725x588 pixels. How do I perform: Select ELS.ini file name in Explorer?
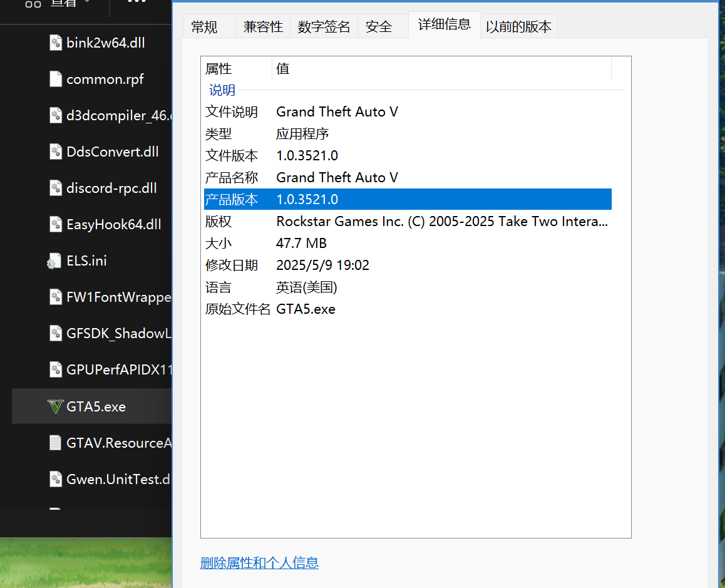click(86, 260)
